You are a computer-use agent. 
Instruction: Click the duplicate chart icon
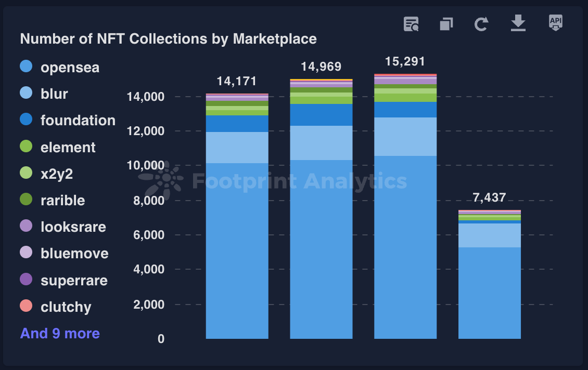(446, 24)
